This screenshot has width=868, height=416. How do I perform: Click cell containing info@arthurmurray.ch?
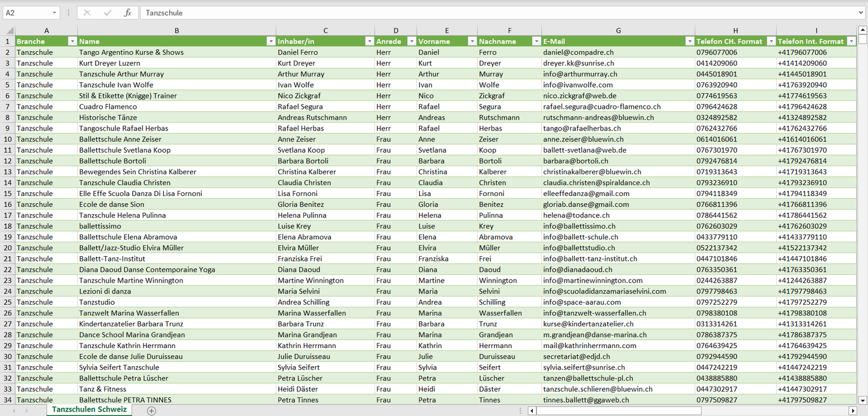580,74
